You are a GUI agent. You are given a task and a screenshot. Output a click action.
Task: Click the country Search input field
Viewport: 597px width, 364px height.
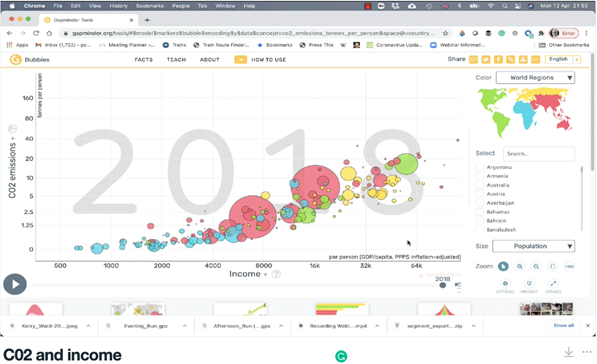coord(539,154)
